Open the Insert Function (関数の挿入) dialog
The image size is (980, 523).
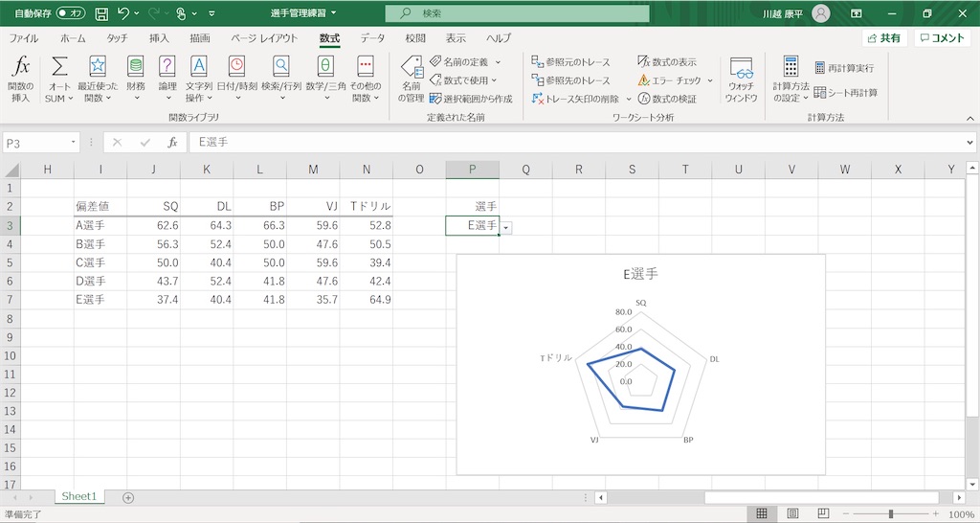click(x=21, y=79)
